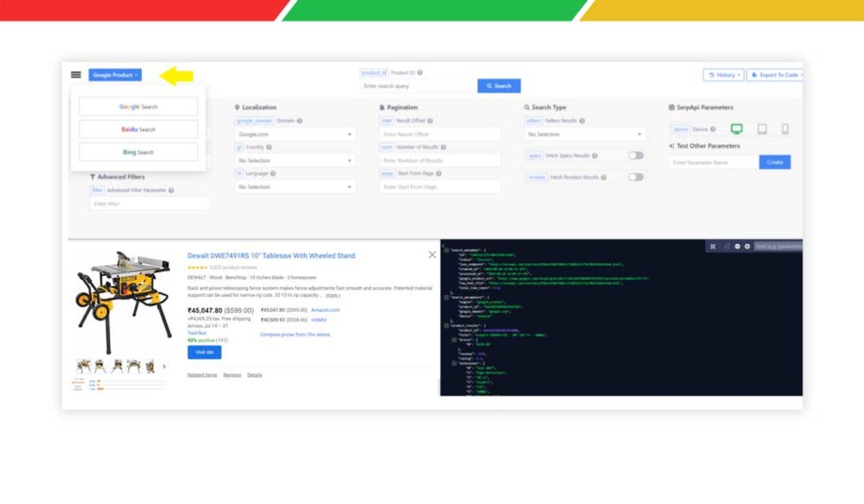Viewport: 864px width, 504px height.
Task: Open the History dropdown
Action: (723, 76)
